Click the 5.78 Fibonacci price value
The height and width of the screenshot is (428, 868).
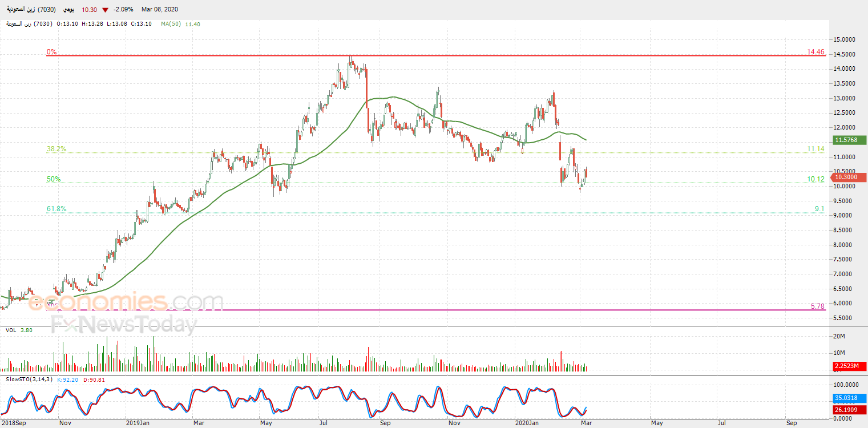tap(818, 306)
